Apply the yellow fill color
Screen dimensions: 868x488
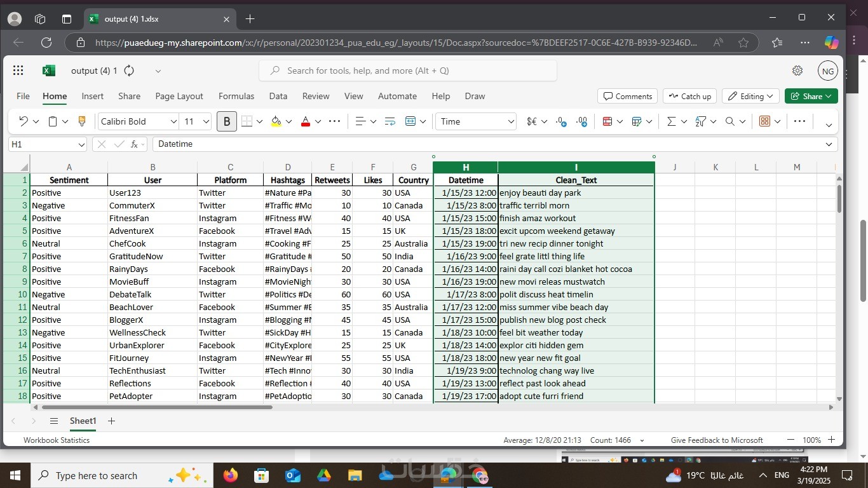(276, 121)
